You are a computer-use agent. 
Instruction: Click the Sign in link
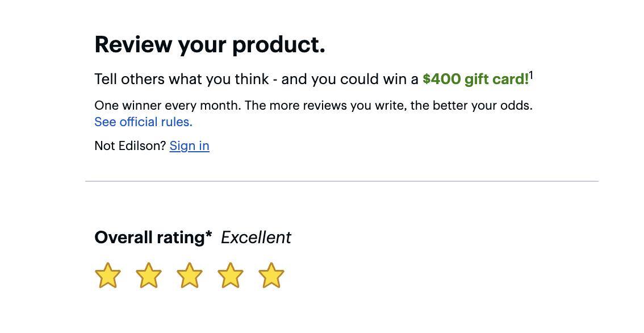coord(189,146)
